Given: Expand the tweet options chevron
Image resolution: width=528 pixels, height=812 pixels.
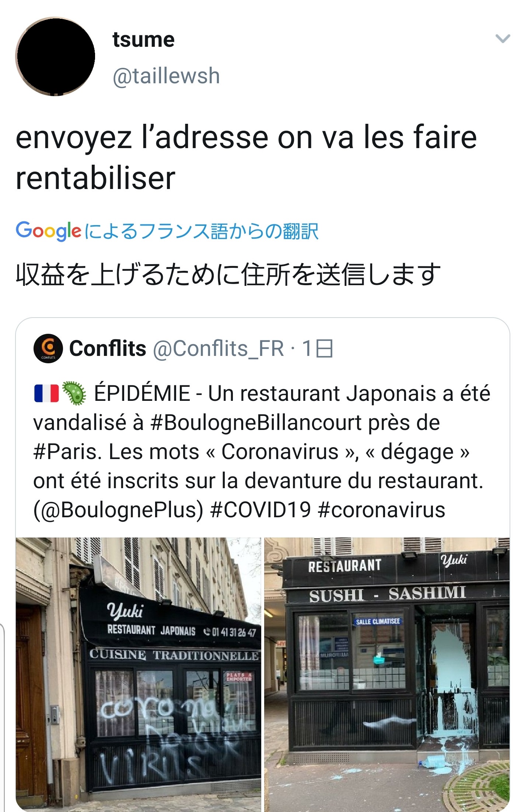Looking at the screenshot, I should (503, 38).
